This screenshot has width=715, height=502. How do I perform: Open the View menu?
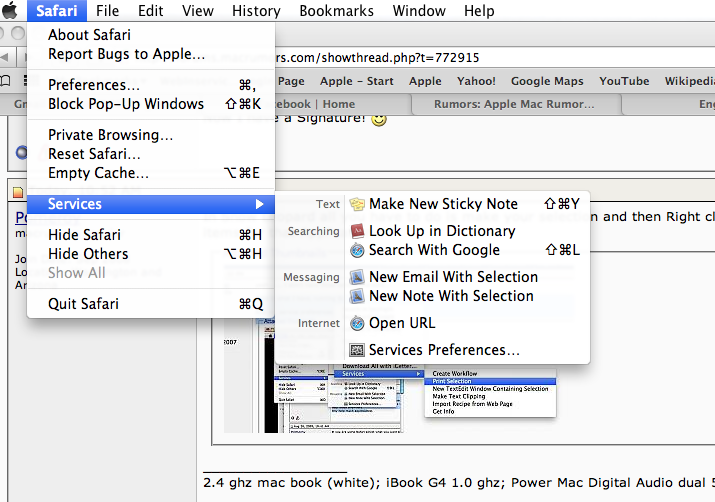tap(198, 10)
